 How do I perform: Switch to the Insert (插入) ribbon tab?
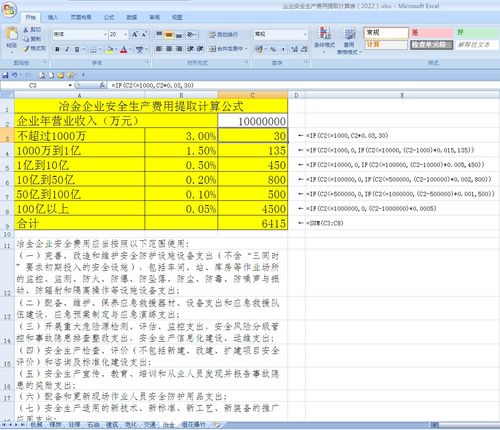click(x=53, y=17)
